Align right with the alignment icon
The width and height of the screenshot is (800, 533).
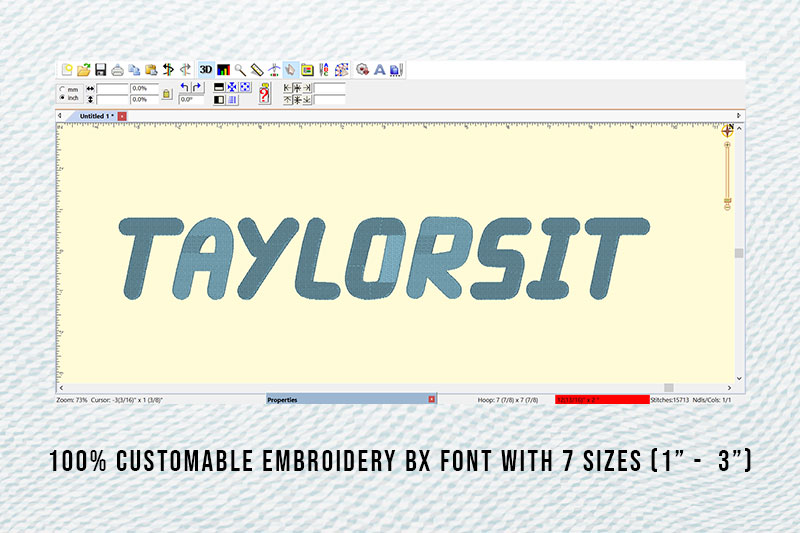(307, 88)
